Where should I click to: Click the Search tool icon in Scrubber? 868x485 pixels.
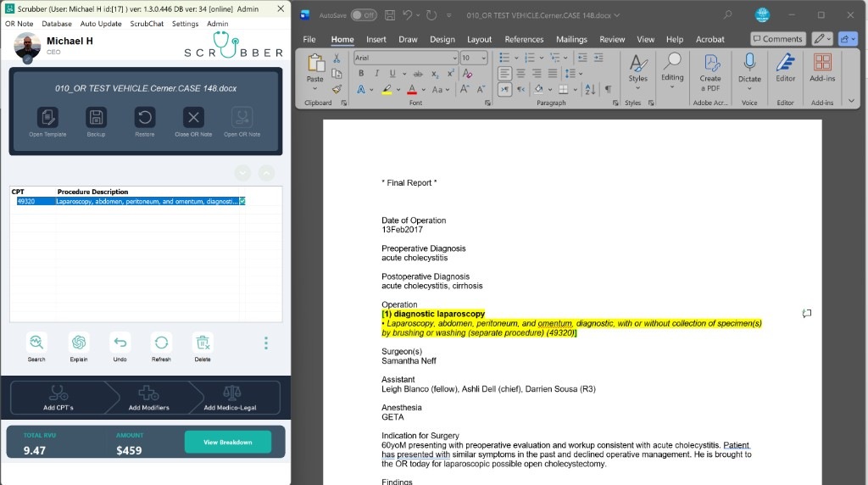coord(36,343)
